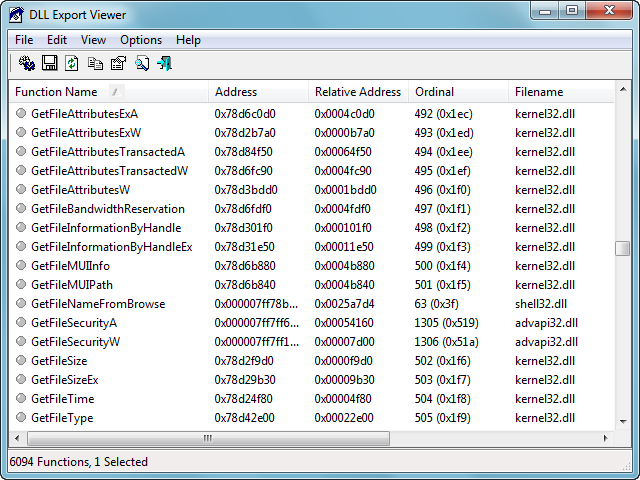The image size is (640, 480).
Task: Click address 0x78d42e00
Action: pos(244,418)
